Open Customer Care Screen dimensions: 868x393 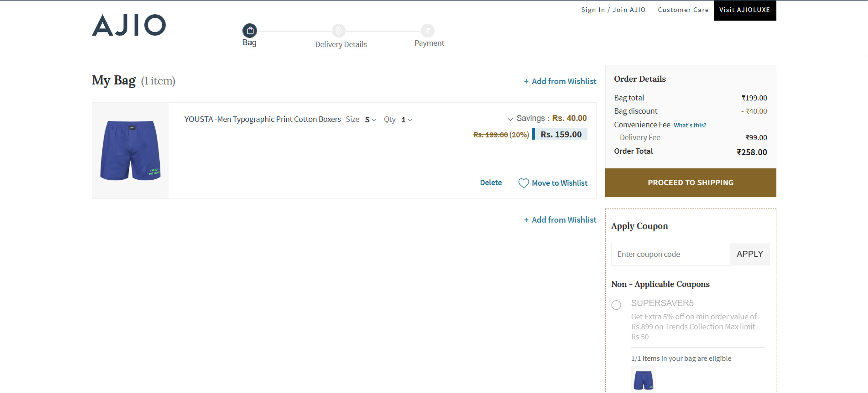(x=683, y=10)
